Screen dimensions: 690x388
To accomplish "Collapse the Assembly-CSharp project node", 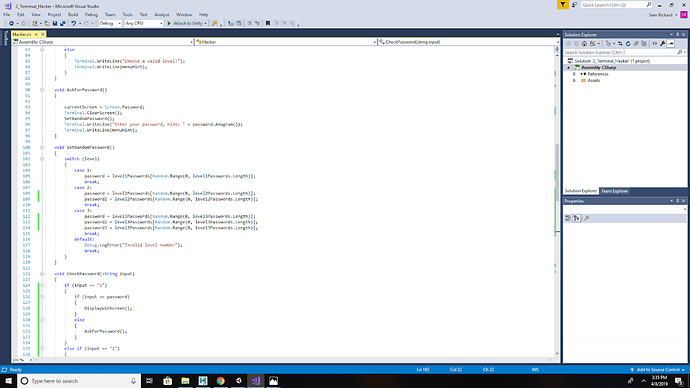I will coord(568,68).
